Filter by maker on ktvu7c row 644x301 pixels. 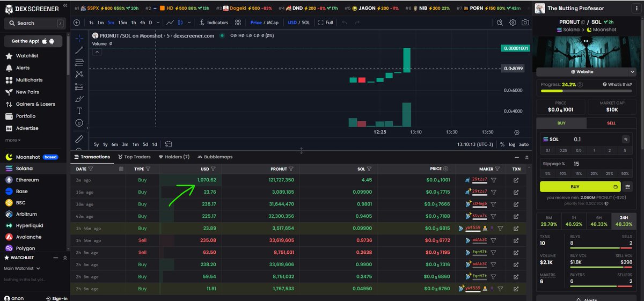point(493,215)
